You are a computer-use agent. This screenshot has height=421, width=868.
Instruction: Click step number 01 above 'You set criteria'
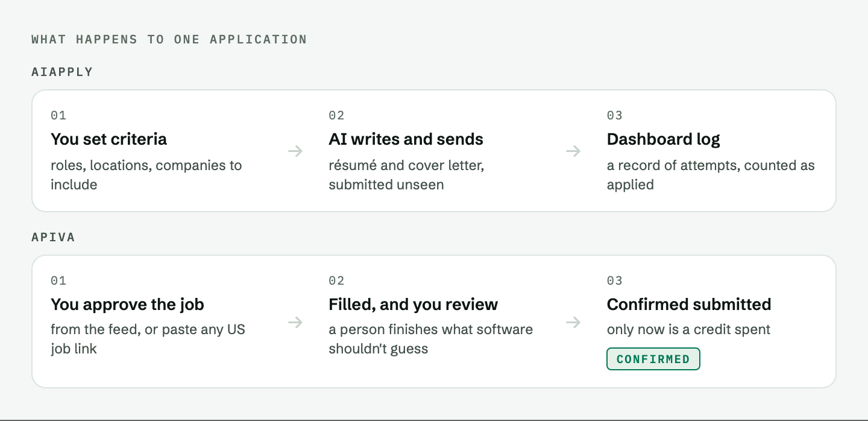(x=58, y=115)
